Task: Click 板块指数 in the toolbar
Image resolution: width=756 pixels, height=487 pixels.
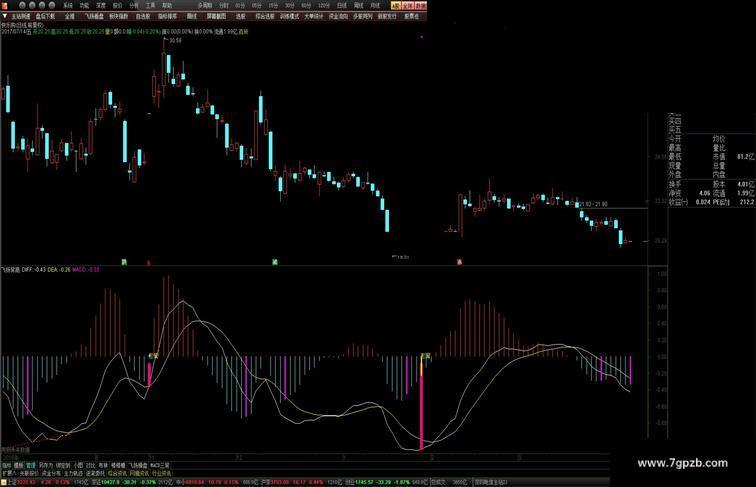Action: tap(119, 16)
